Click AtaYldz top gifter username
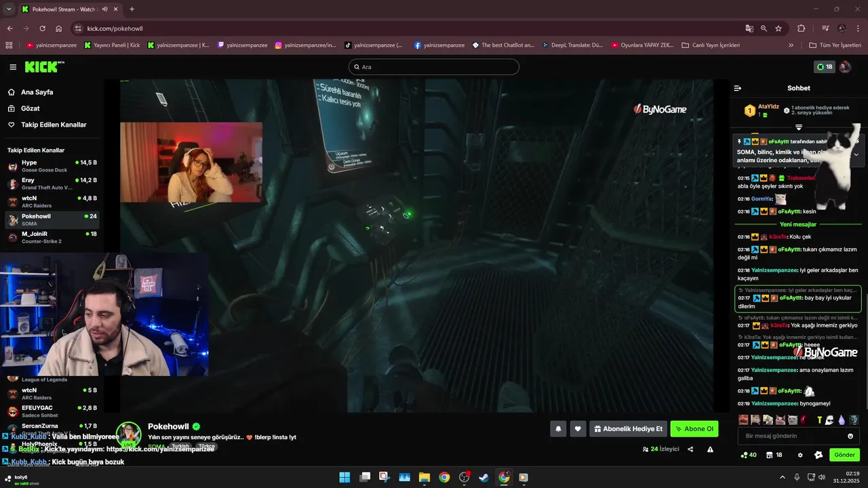The height and width of the screenshot is (488, 868). (768, 106)
